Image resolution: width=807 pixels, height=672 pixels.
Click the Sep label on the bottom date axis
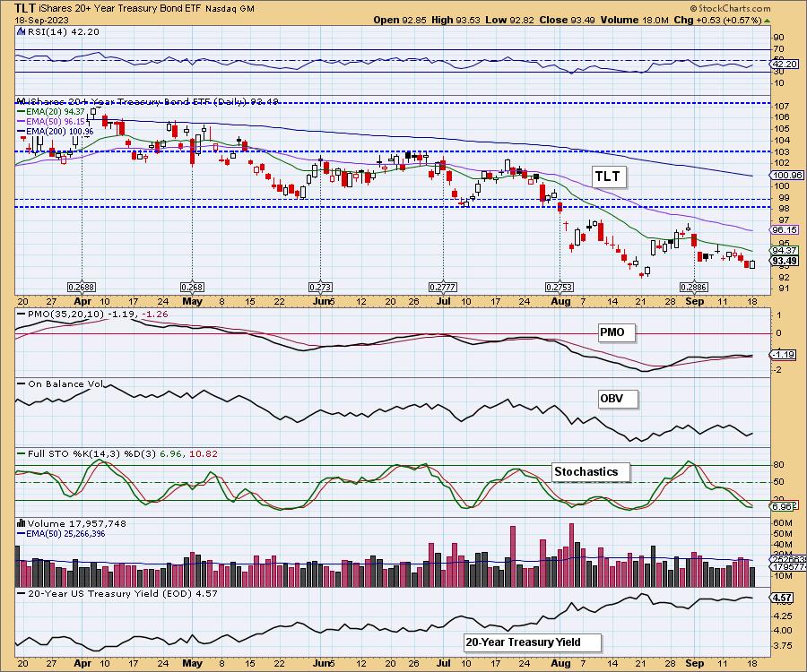coord(694,663)
